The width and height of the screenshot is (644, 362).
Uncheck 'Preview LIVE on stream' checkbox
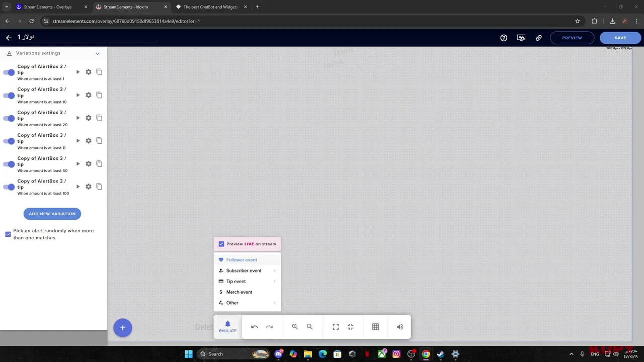pyautogui.click(x=221, y=244)
